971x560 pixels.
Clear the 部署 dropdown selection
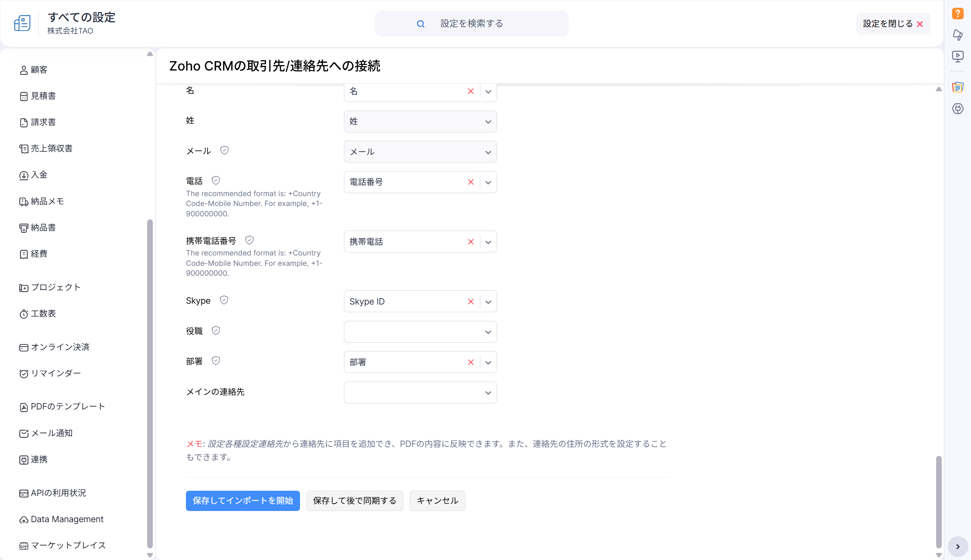pos(470,362)
